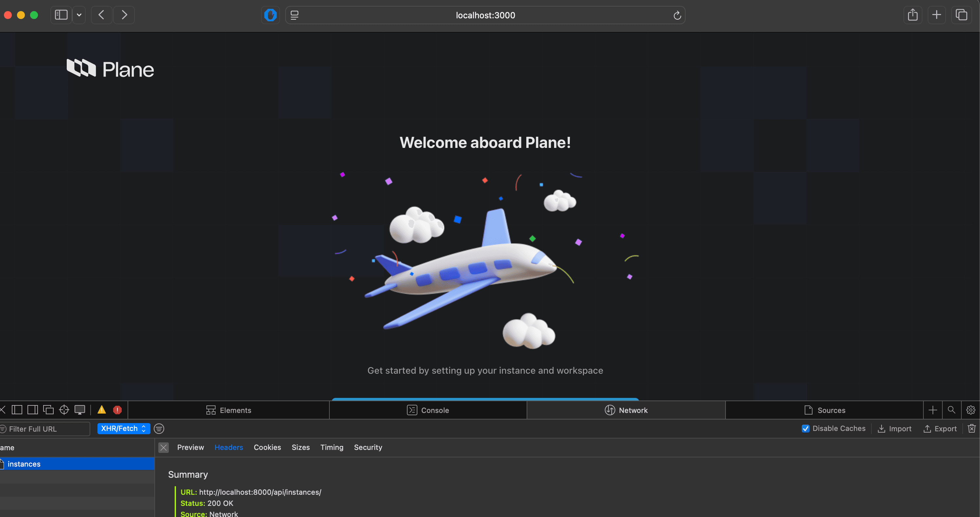Show the tab overview
This screenshot has width=980, height=517.
(x=961, y=15)
